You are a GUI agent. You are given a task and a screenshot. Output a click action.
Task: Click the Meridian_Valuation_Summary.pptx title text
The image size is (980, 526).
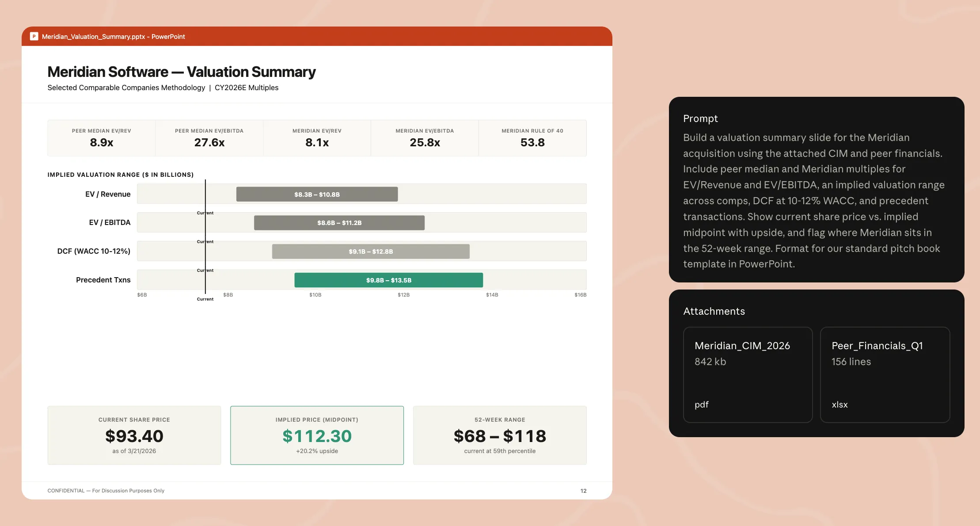click(x=114, y=37)
